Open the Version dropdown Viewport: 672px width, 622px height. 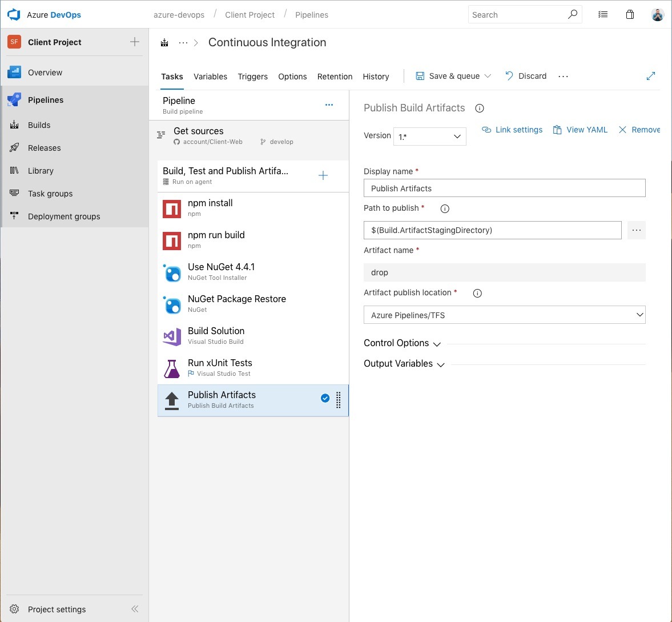429,137
